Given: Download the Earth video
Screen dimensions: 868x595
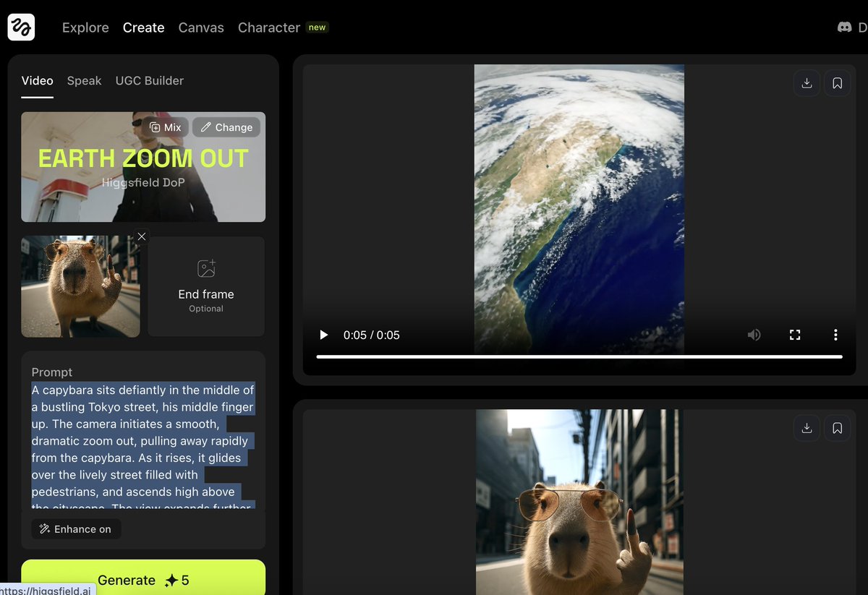Looking at the screenshot, I should (x=807, y=83).
